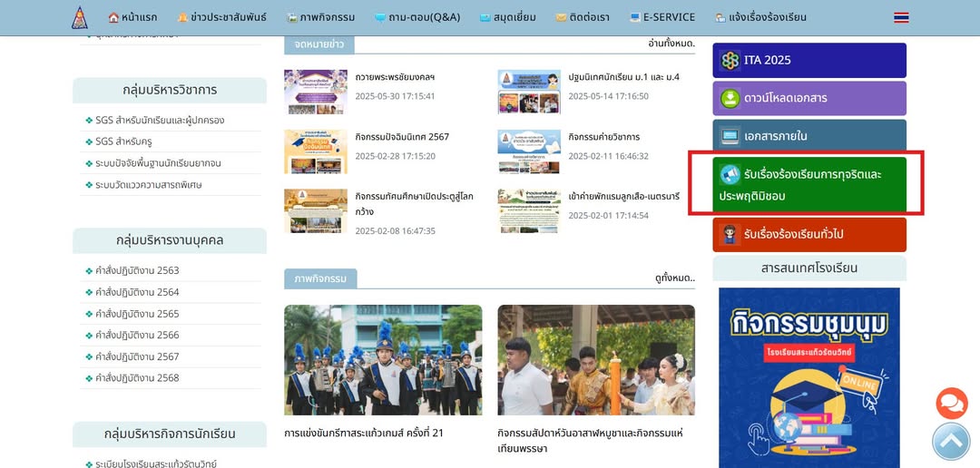The height and width of the screenshot is (468, 980).
Task: Open คำสั่งปฏิบัติงาน 2566
Action: 137,335
